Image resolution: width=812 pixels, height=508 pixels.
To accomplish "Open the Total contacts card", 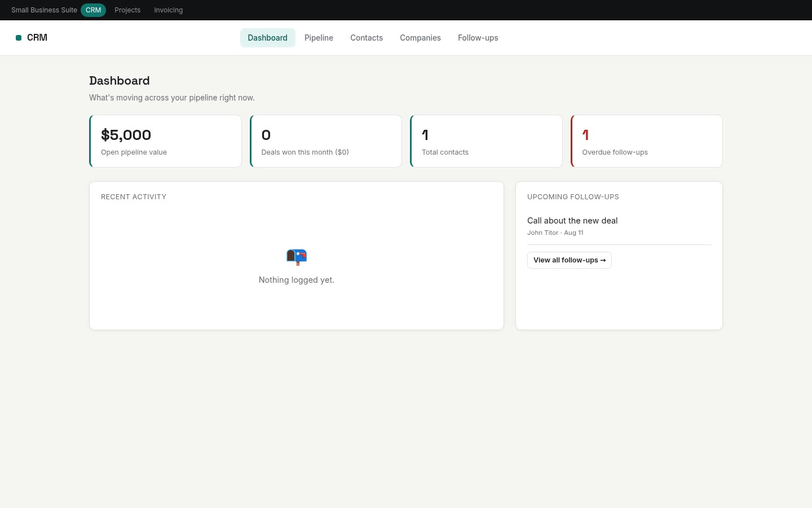I will [x=486, y=141].
